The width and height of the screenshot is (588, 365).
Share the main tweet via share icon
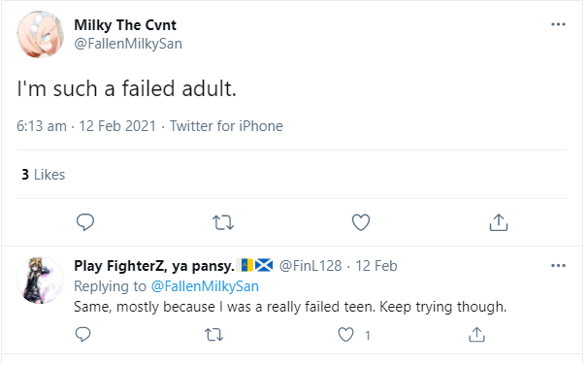pos(499,222)
